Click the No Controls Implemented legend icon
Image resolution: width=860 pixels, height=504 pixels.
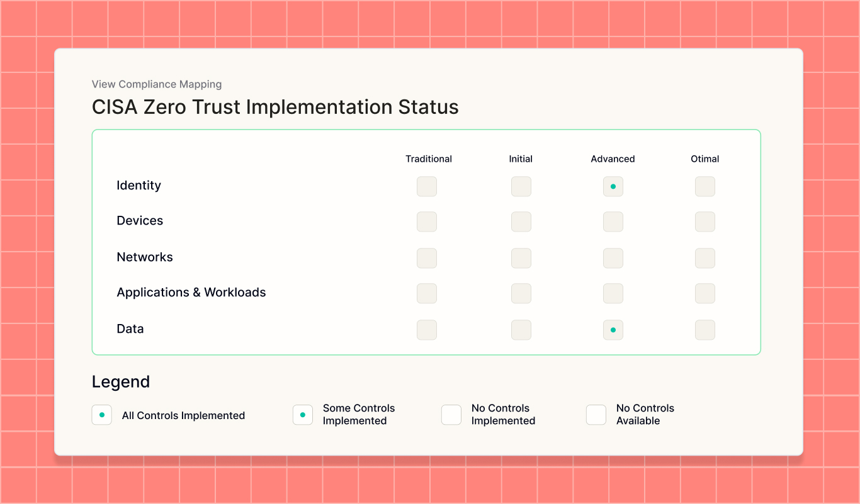pyautogui.click(x=451, y=415)
